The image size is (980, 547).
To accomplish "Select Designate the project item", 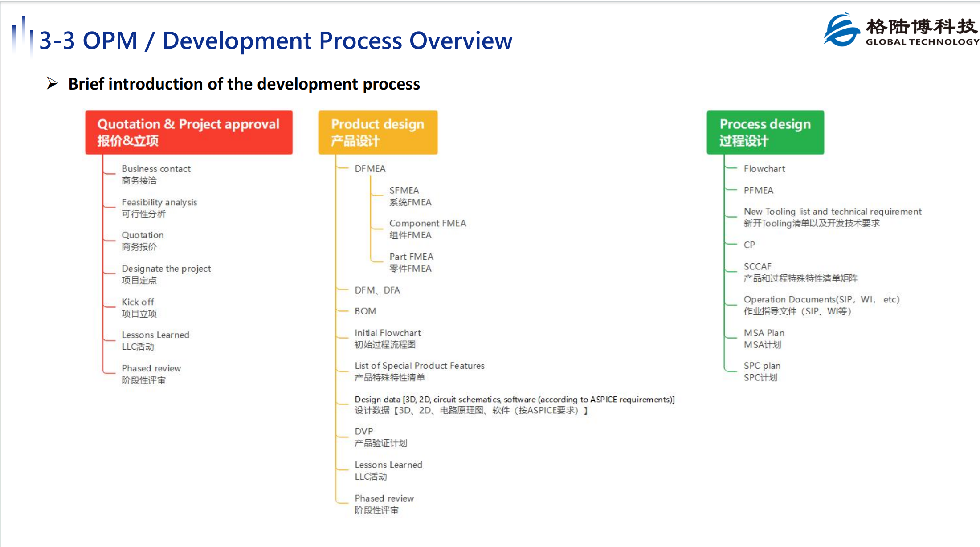I will pyautogui.click(x=166, y=274).
